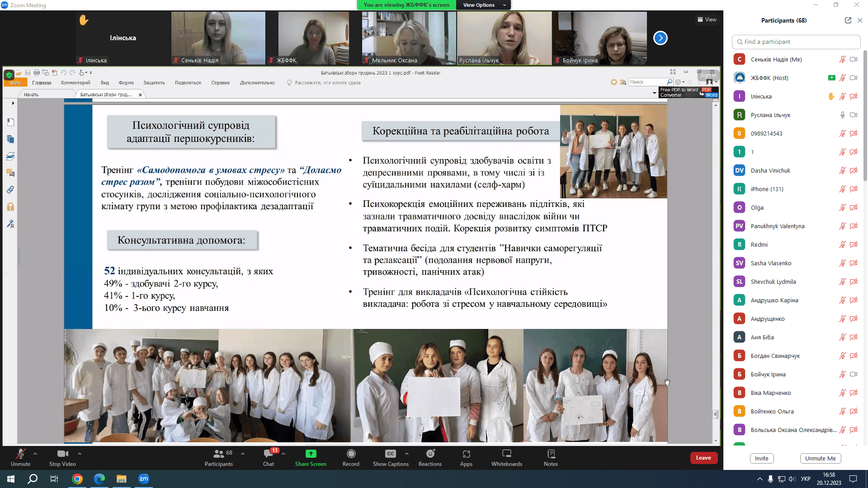The height and width of the screenshot is (488, 868).
Task: Open the Attachments paperclip panel
Action: (x=10, y=190)
